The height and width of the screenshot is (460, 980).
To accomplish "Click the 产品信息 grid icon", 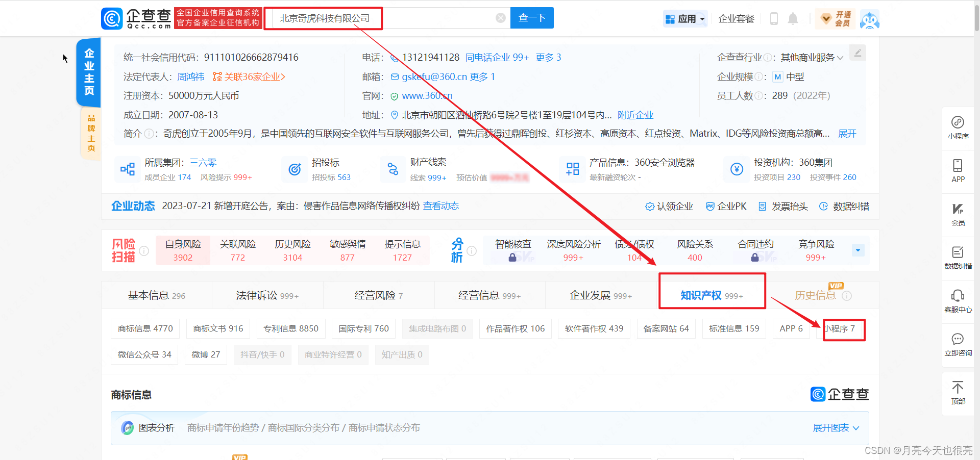I will [573, 169].
